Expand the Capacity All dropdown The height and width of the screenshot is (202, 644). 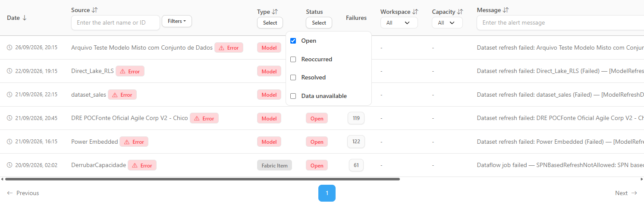click(x=447, y=23)
